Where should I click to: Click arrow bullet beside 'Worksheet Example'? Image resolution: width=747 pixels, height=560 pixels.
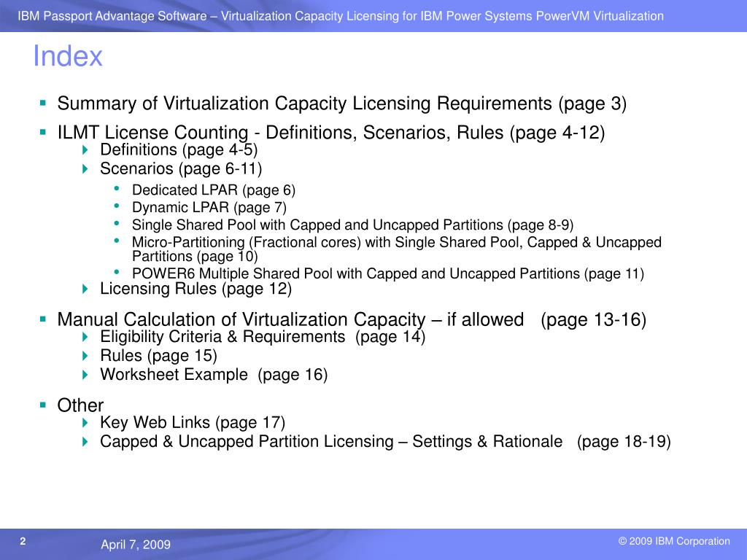coord(85,375)
